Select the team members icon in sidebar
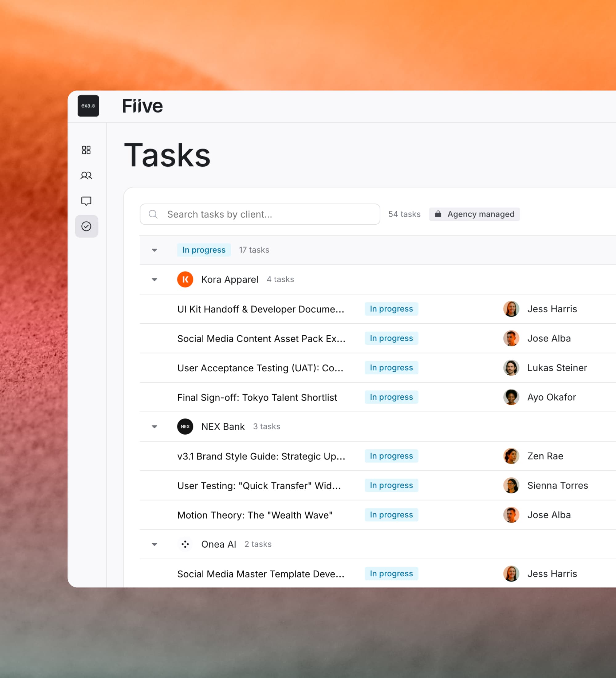 pos(86,175)
